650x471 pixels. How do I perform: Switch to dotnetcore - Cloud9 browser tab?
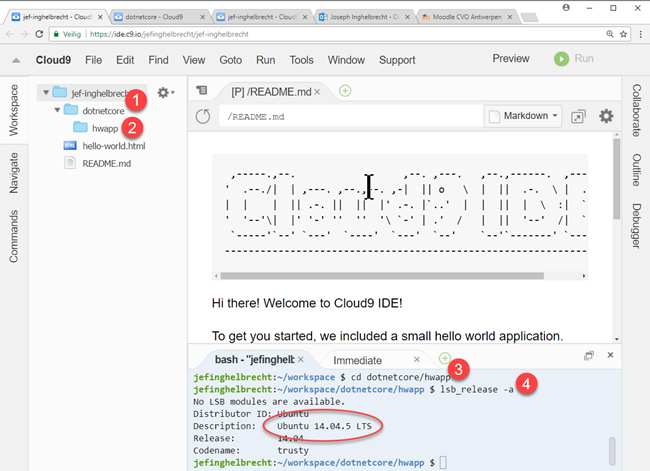[159, 17]
